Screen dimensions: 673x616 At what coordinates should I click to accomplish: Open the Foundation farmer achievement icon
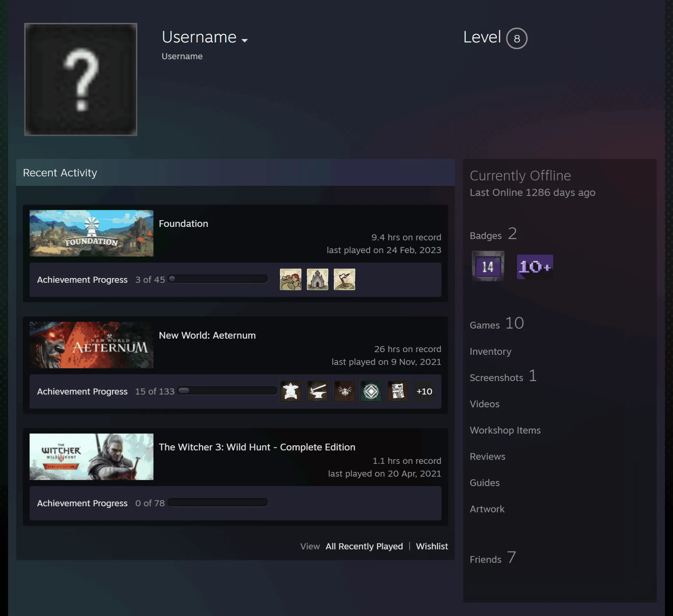click(290, 279)
